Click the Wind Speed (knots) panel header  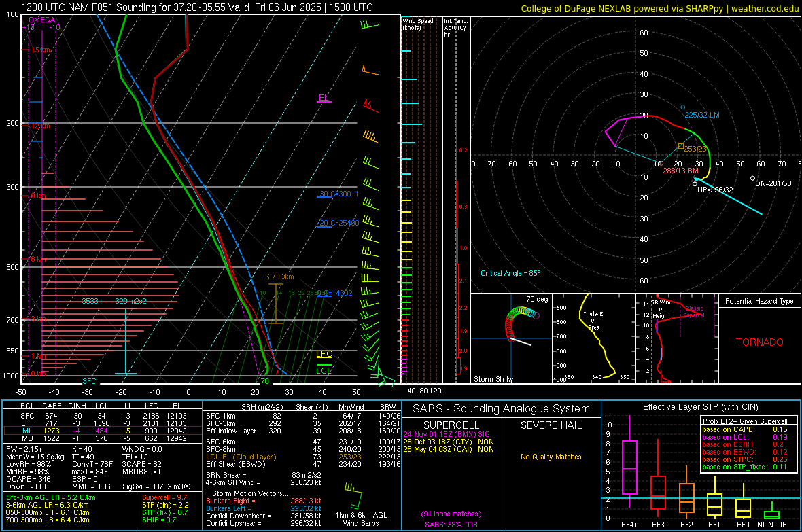click(418, 24)
